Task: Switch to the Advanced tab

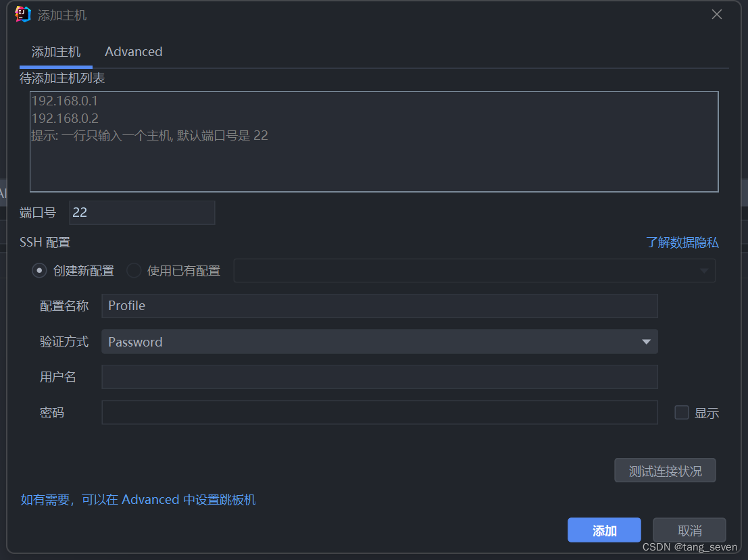Action: [x=133, y=52]
